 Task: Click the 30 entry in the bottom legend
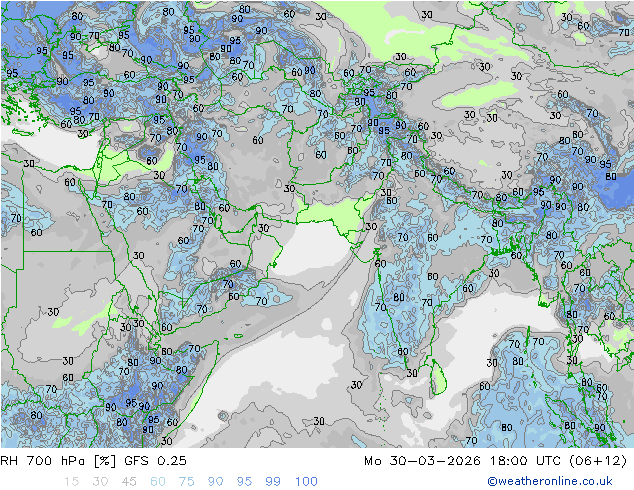(100, 481)
